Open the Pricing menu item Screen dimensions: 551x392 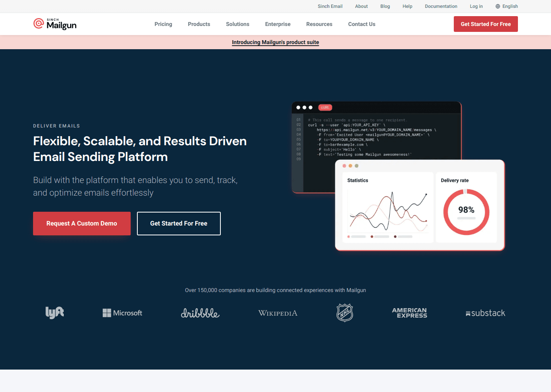pyautogui.click(x=163, y=24)
